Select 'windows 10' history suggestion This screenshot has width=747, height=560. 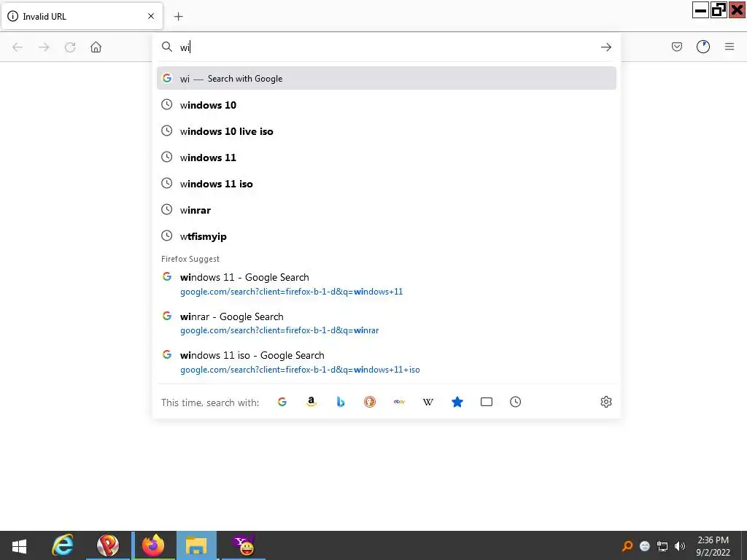[x=387, y=105]
